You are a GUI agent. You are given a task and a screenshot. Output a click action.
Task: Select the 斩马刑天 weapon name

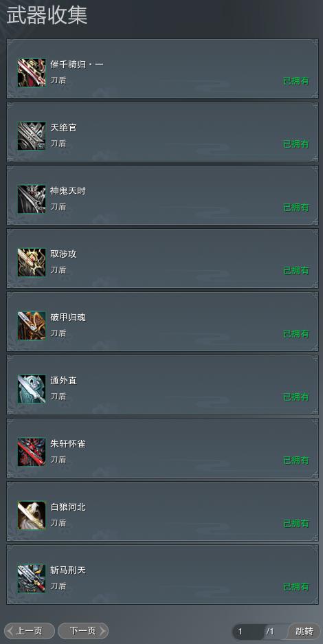click(x=68, y=570)
